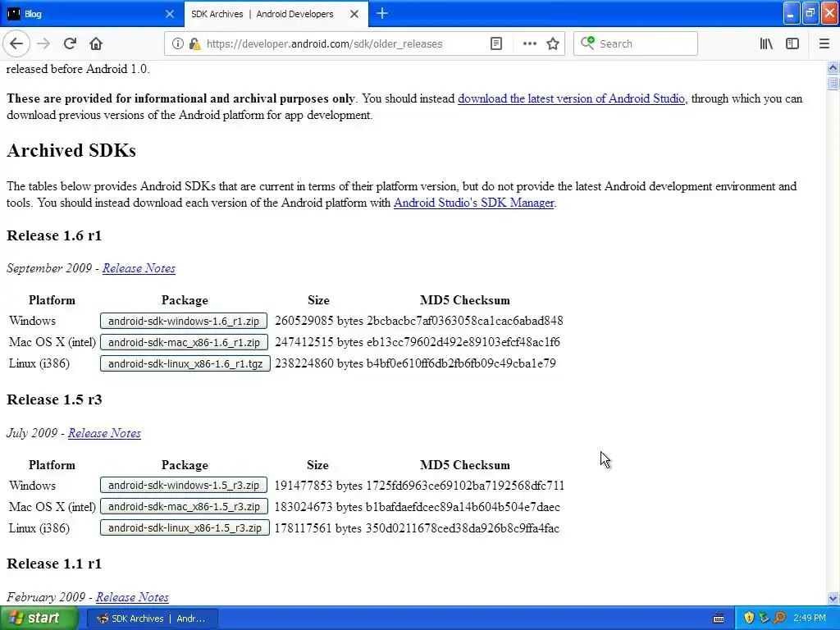Click the forward navigation arrow

click(43, 44)
